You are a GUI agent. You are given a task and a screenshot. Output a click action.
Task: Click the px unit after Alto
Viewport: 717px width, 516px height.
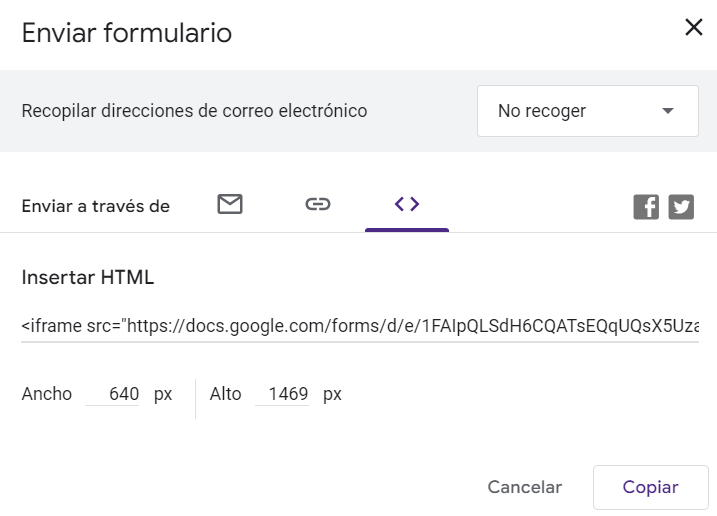[332, 395]
